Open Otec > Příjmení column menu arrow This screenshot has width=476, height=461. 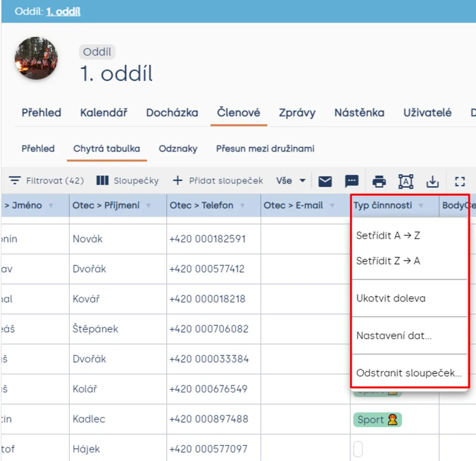148,205
